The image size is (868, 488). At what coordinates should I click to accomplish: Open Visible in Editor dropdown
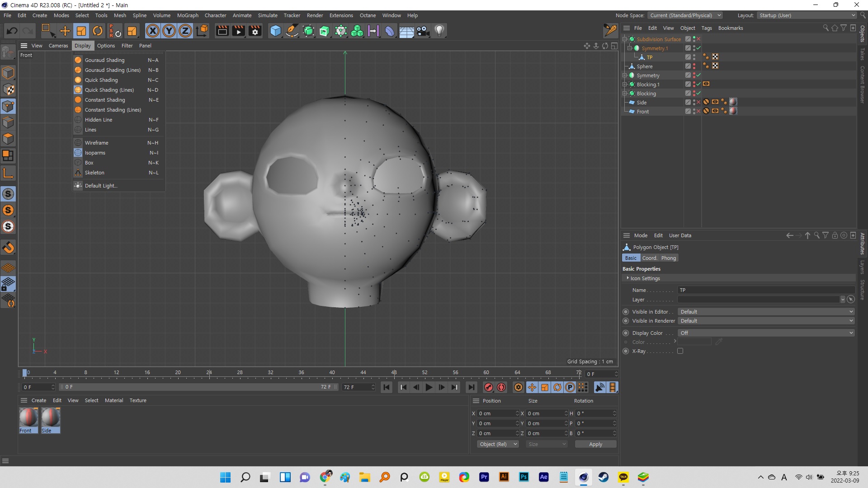click(766, 312)
